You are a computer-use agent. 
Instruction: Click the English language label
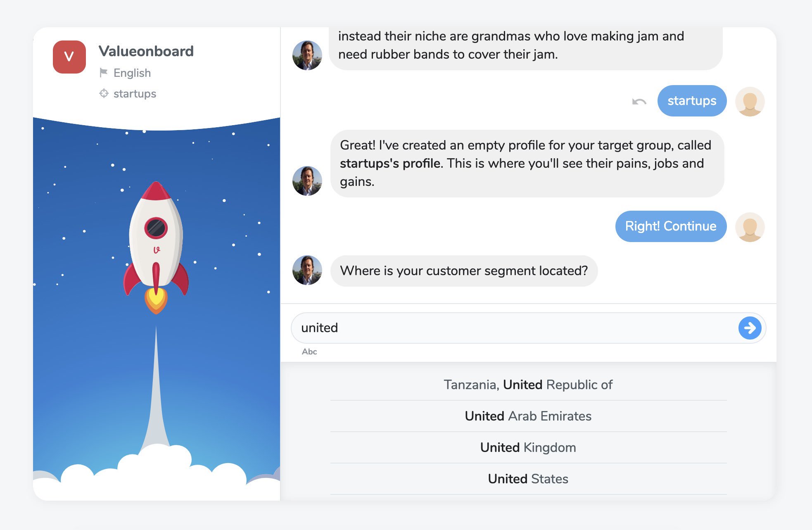pos(132,73)
